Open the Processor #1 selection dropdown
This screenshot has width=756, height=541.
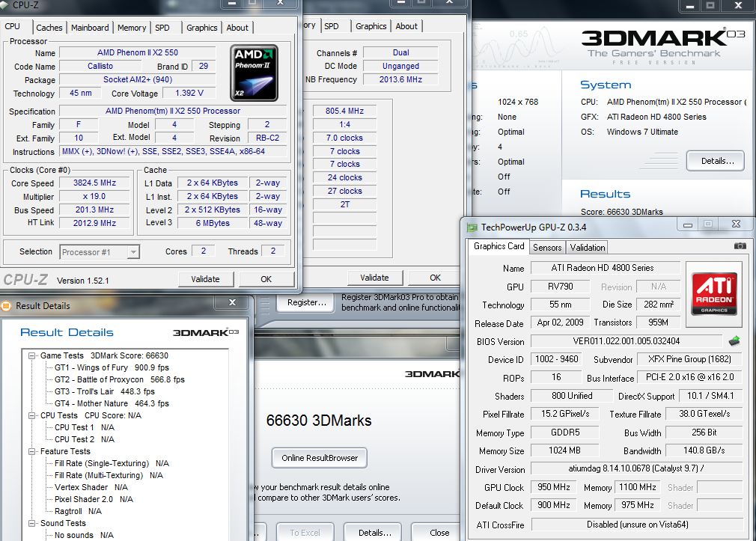pos(133,252)
